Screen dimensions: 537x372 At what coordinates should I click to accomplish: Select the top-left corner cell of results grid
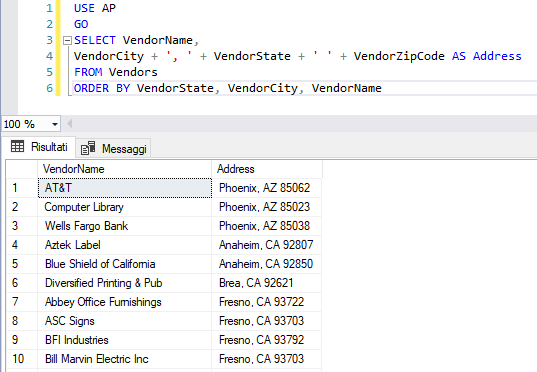tap(22, 169)
